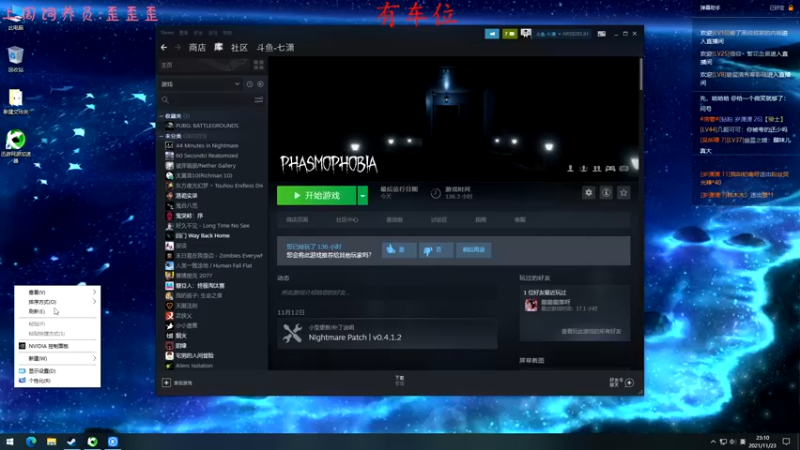Expand play options arrow beside 开始游戏

362,195
